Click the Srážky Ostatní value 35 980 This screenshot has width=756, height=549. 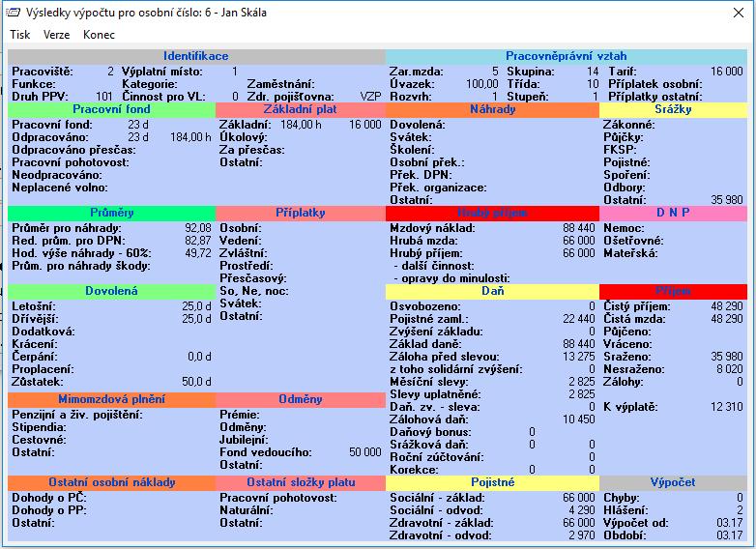pyautogui.click(x=727, y=200)
